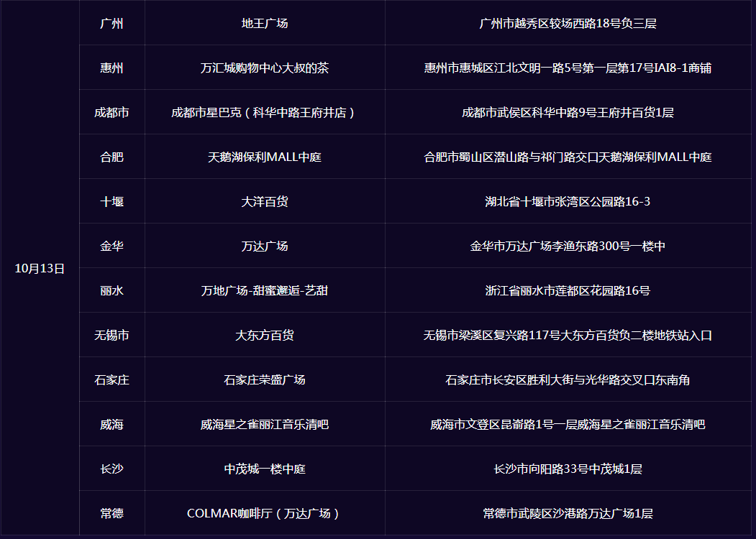
Task: Click venue cell "天鹅湖保利MALL中庭"
Action: [x=265, y=157]
